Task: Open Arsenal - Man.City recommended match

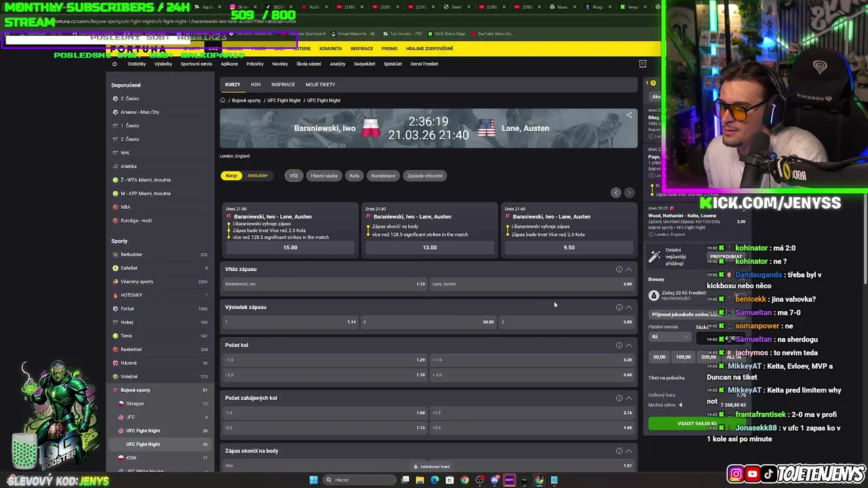Action: [x=160, y=112]
